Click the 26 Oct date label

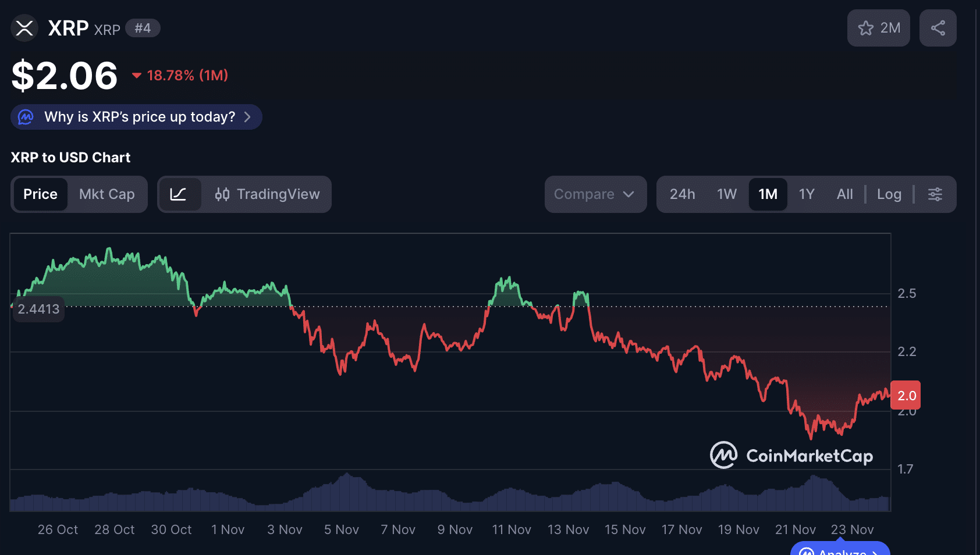58,530
